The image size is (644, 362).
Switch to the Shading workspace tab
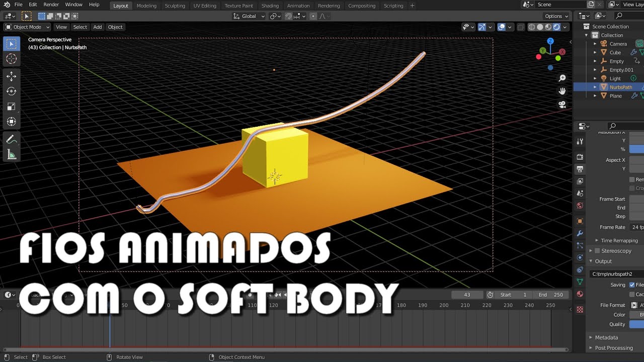click(270, 6)
